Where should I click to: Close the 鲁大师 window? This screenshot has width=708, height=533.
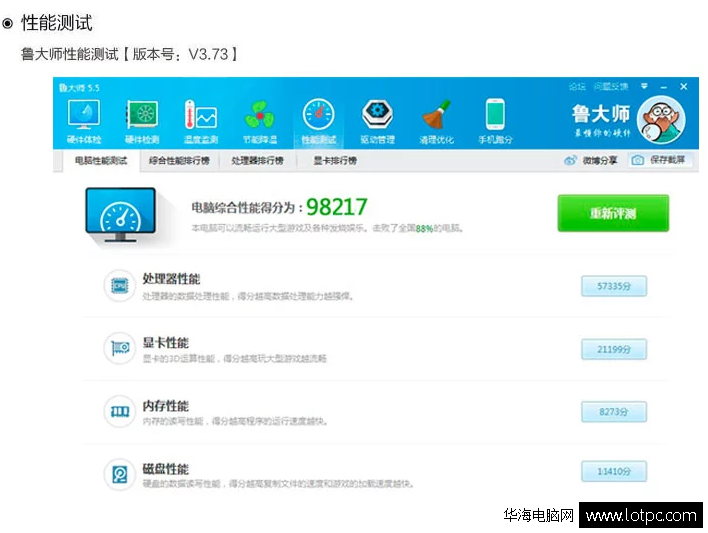point(684,86)
